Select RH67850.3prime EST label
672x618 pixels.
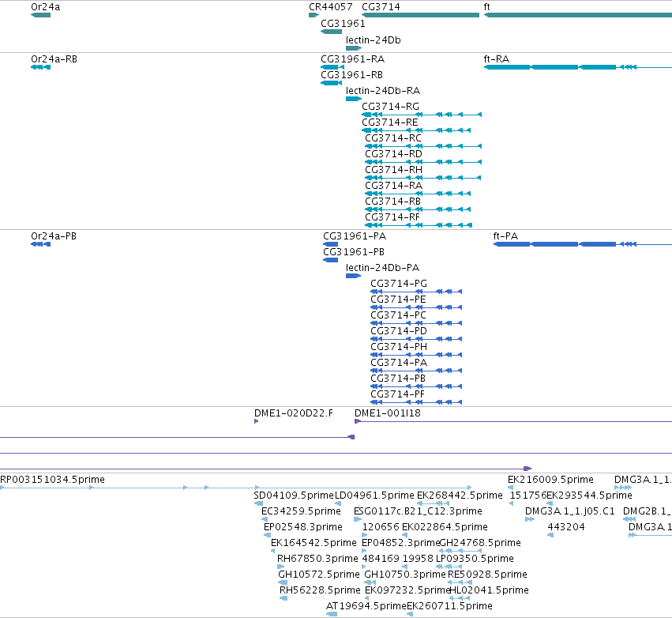point(317,560)
